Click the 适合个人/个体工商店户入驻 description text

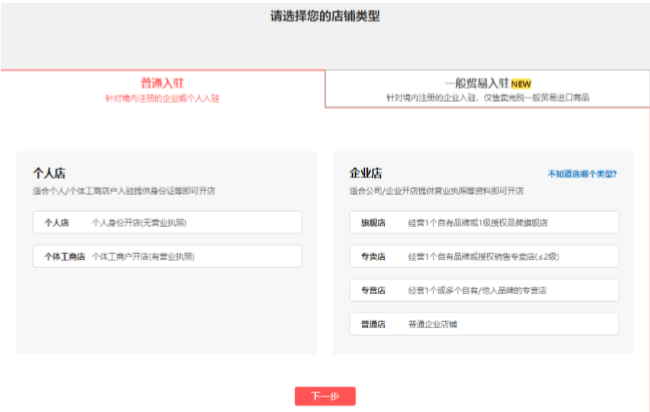[124, 191]
